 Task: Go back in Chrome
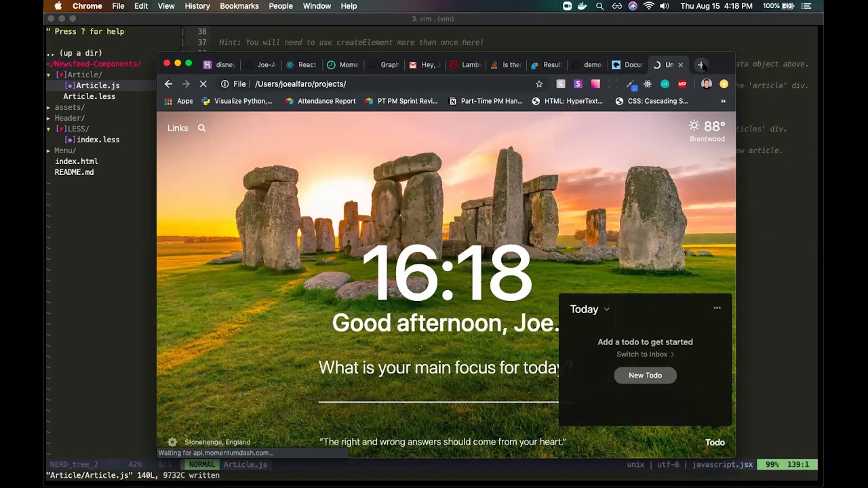pyautogui.click(x=169, y=84)
